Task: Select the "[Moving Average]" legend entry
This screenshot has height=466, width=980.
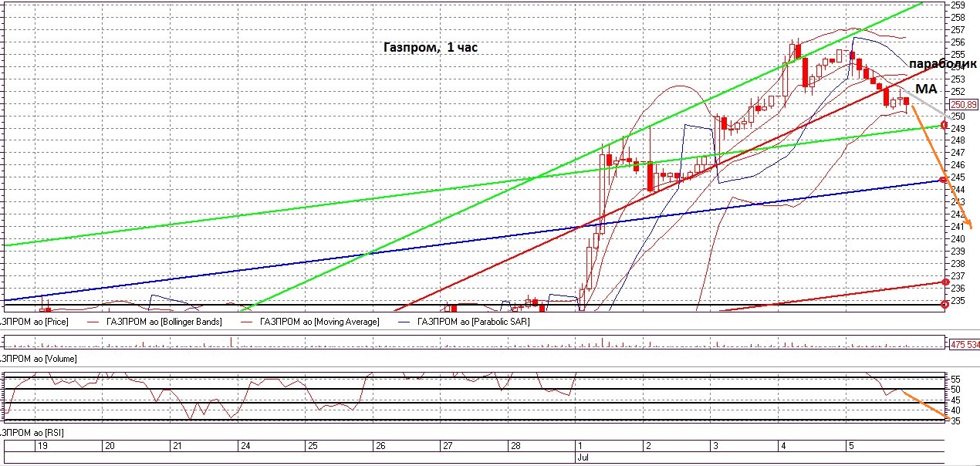Action: coord(319,322)
